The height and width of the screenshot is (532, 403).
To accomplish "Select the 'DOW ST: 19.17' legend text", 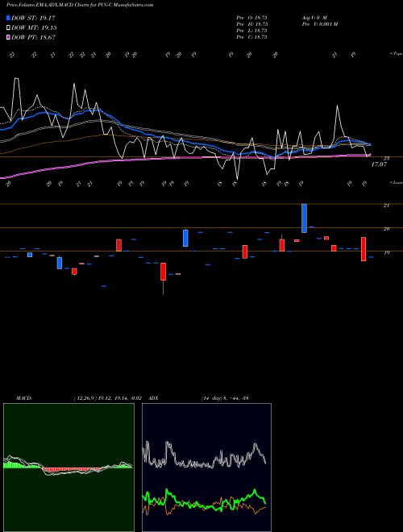I will coord(33,18).
